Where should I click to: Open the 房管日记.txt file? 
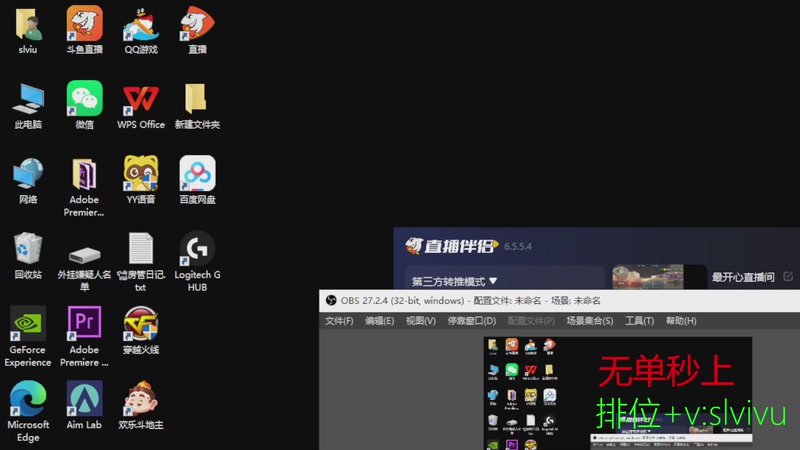coord(141,248)
